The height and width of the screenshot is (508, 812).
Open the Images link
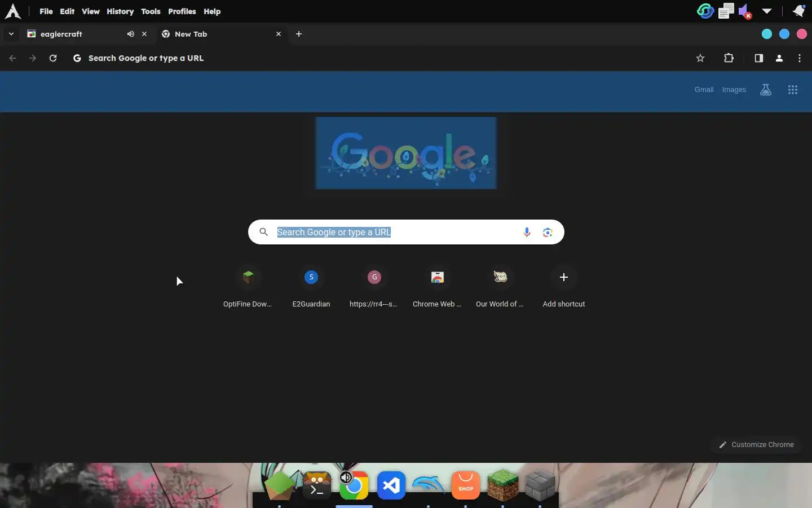click(x=734, y=90)
